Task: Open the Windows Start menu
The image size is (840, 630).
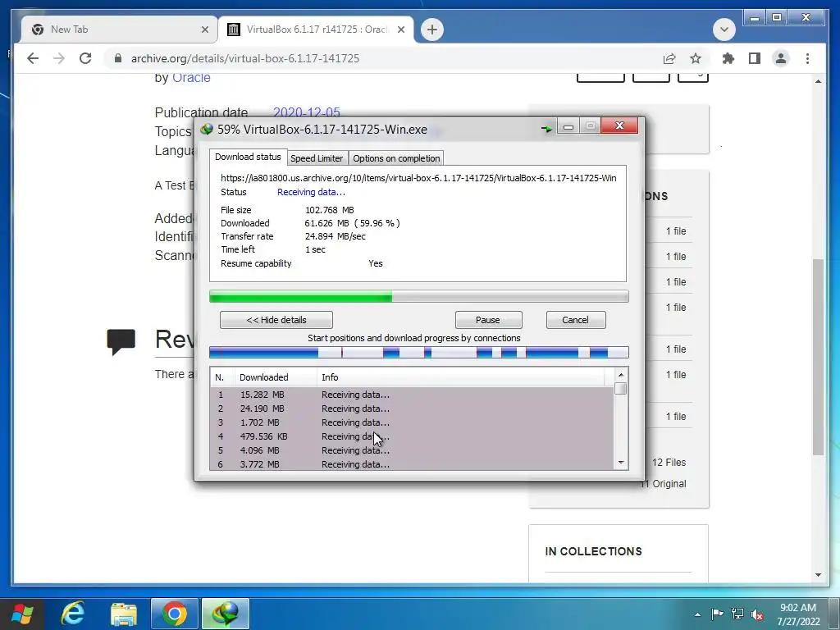Action: click(x=22, y=614)
